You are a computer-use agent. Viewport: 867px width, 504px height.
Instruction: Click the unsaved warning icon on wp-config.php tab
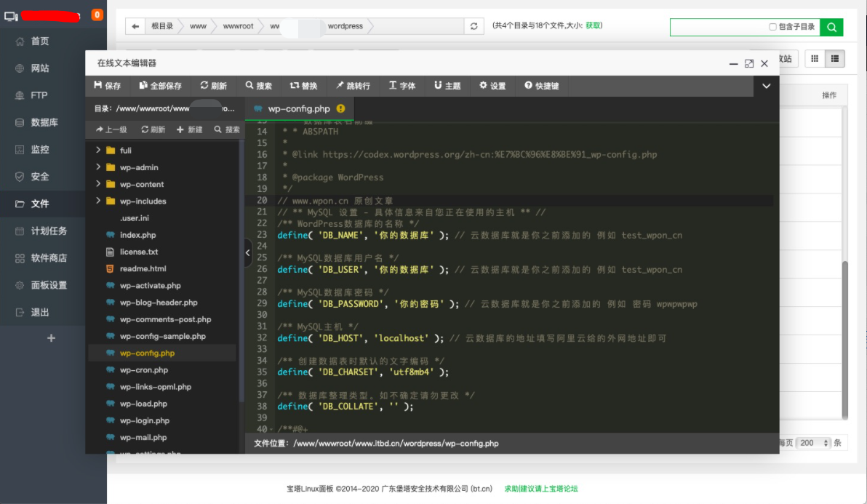coord(340,108)
